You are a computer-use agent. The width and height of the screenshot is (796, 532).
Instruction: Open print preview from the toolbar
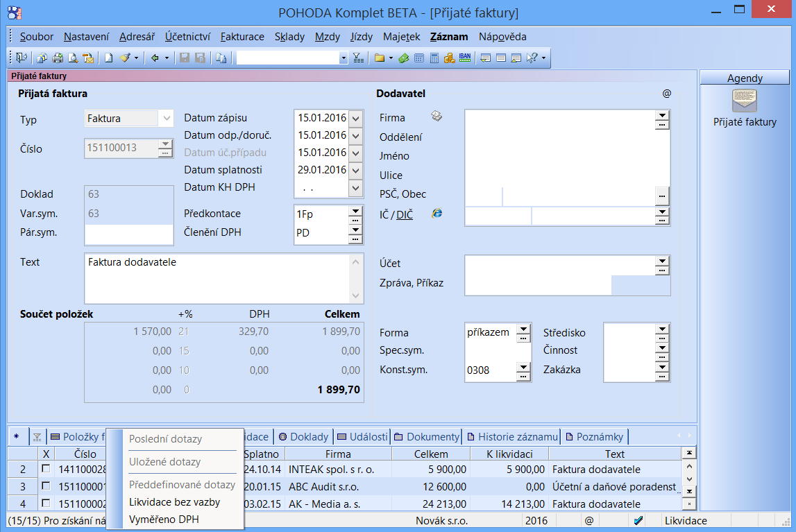73,58
